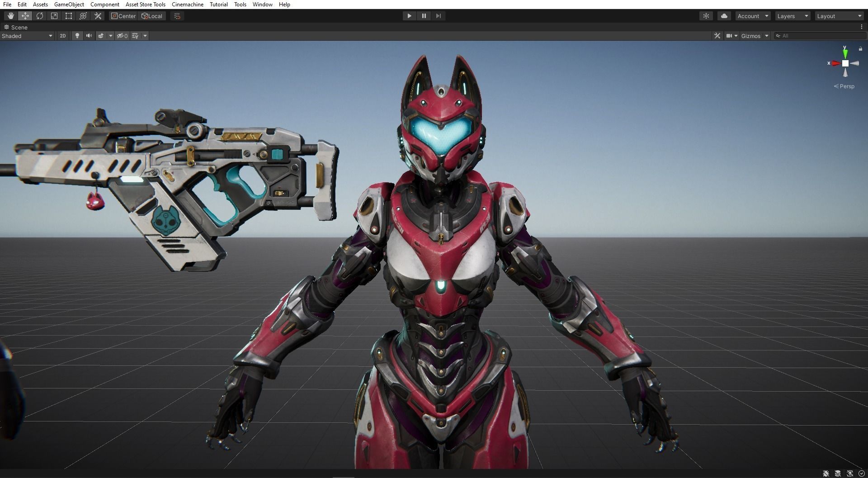Open the Tools menu
Image resolution: width=868 pixels, height=478 pixels.
240,4
